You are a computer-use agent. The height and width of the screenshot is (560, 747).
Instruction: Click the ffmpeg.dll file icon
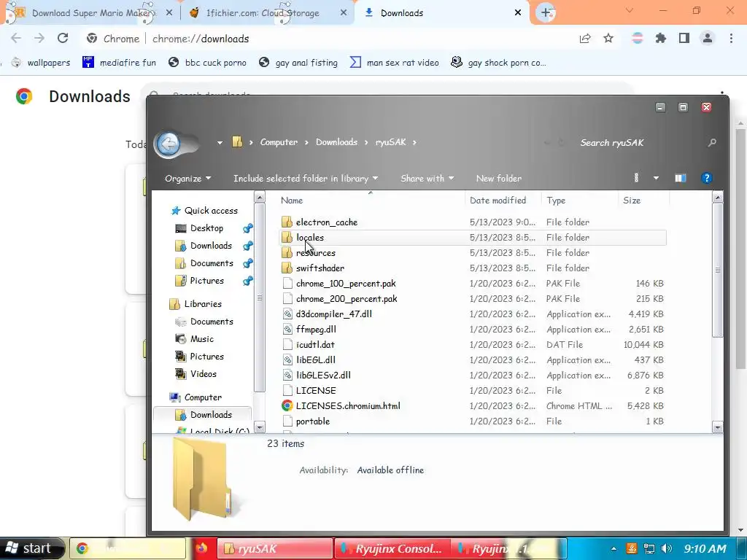tap(287, 329)
